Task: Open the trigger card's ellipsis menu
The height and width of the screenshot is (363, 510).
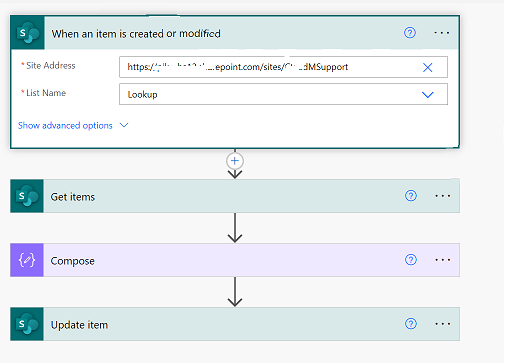Action: (x=442, y=33)
